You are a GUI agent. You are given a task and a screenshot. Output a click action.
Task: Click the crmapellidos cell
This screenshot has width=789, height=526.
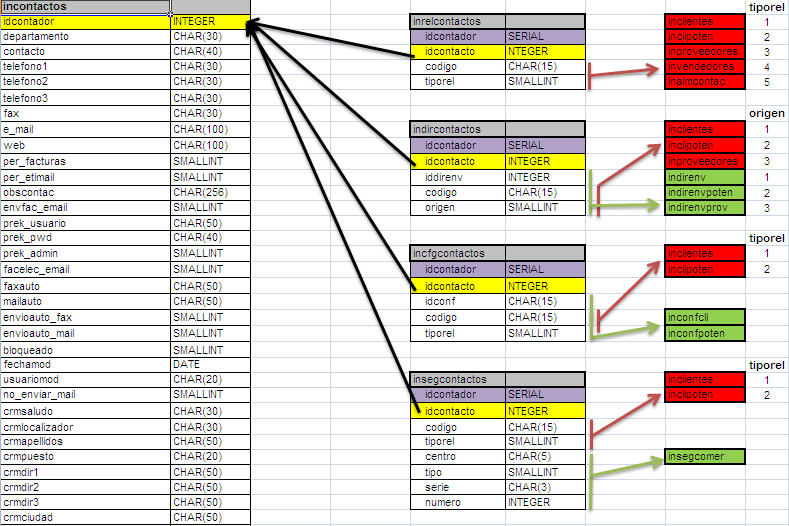85,442
